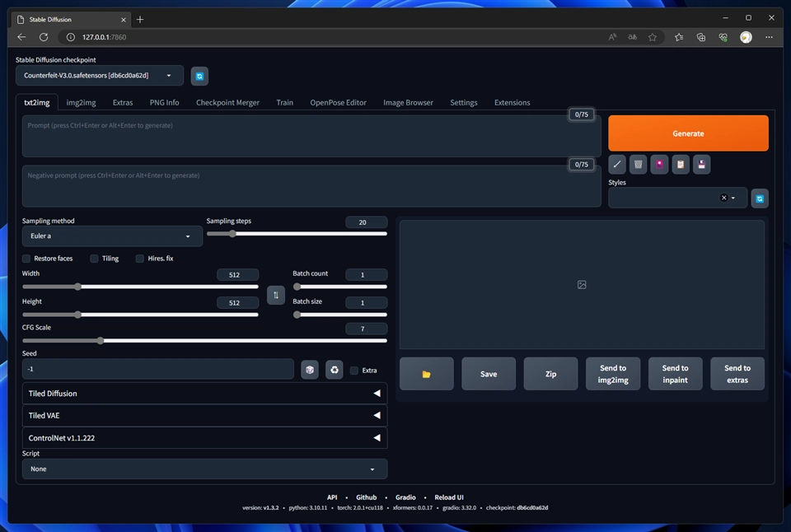Open the Sampling method dropdown
Screen dimensions: 791x532
[112, 236]
